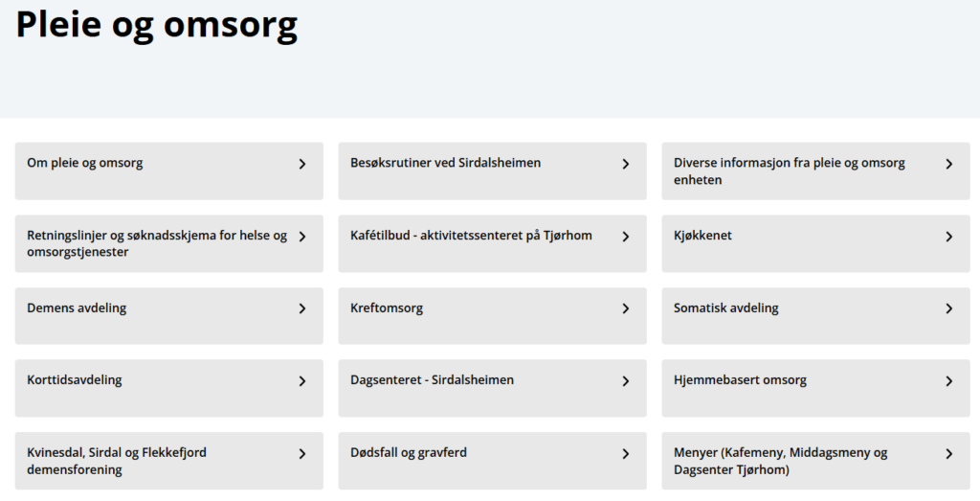This screenshot has width=980, height=501.
Task: Click the arrow icon beside Besøksrutiner ved Sirdalsheimen
Action: [626, 164]
